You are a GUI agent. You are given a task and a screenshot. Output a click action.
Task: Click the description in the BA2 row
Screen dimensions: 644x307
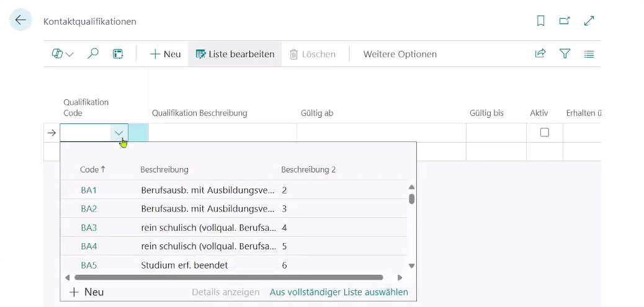(x=208, y=209)
